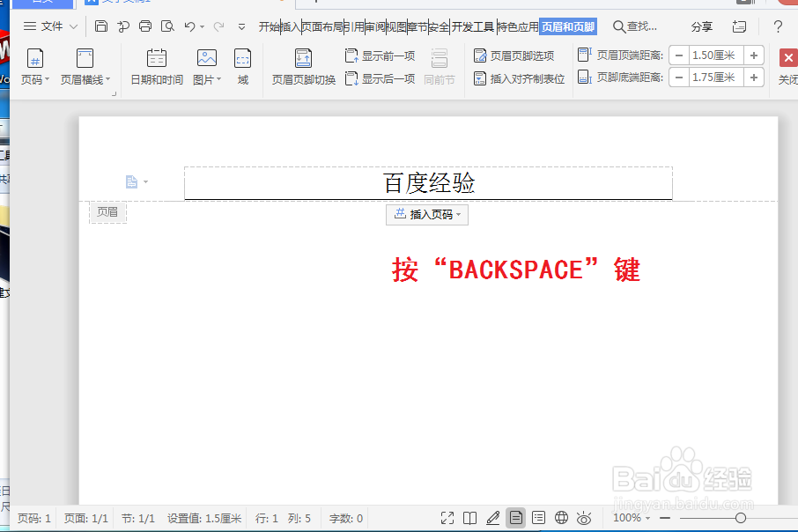The height and width of the screenshot is (532, 798).
Task: Click the icon beside 分享
Action: coord(739,26)
